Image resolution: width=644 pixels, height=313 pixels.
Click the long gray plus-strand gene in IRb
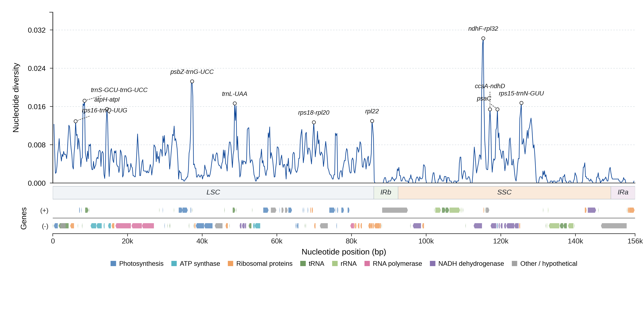click(x=395, y=210)
